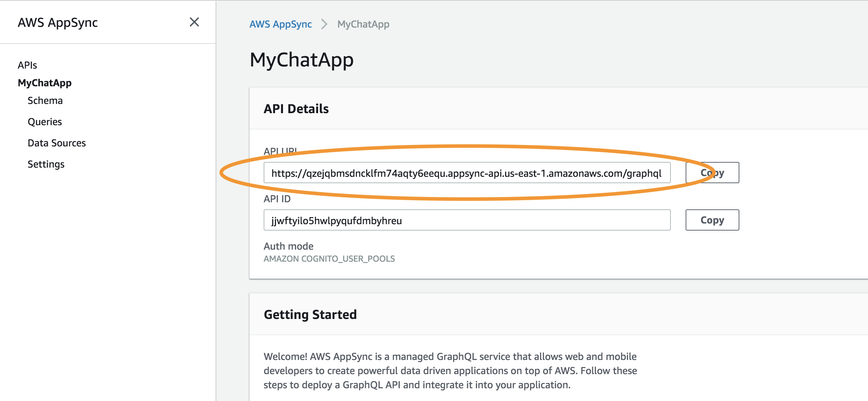
Task: Go to Data Sources
Action: pyautogui.click(x=57, y=143)
